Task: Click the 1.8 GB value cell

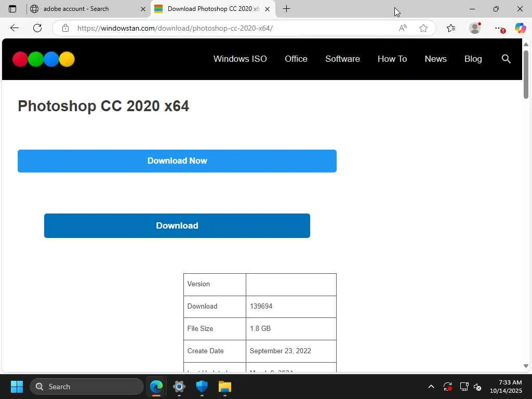Action: point(291,329)
